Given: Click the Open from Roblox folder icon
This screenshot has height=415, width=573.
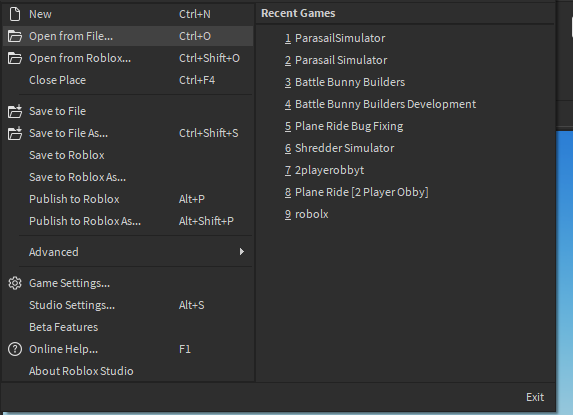Looking at the screenshot, I should point(15,58).
